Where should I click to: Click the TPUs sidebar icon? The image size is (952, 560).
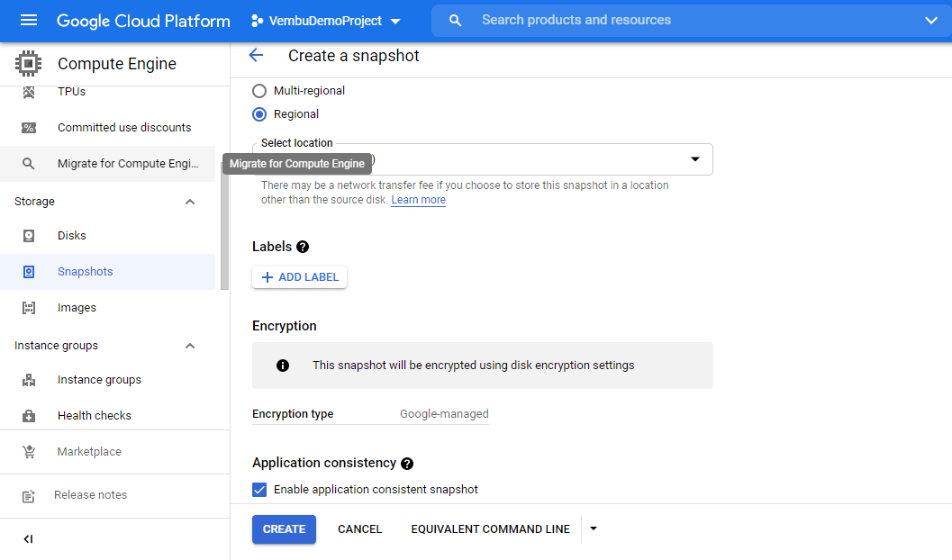pyautogui.click(x=29, y=92)
